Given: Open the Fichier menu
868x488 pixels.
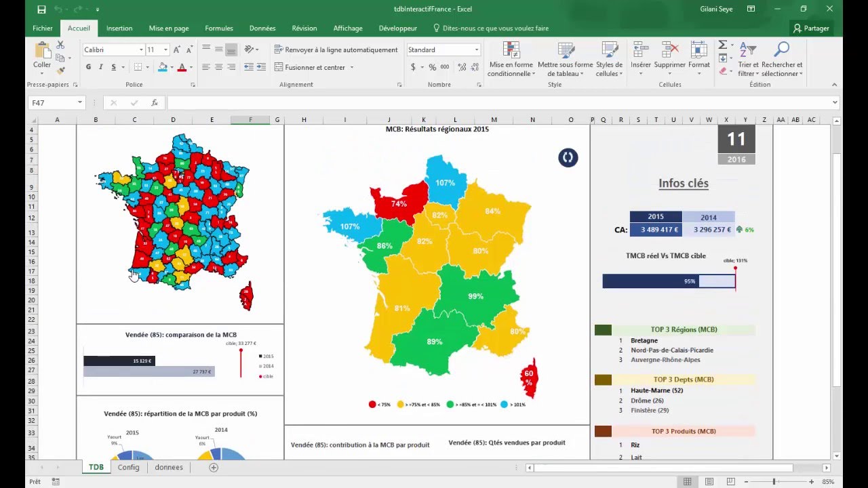Looking at the screenshot, I should (43, 28).
